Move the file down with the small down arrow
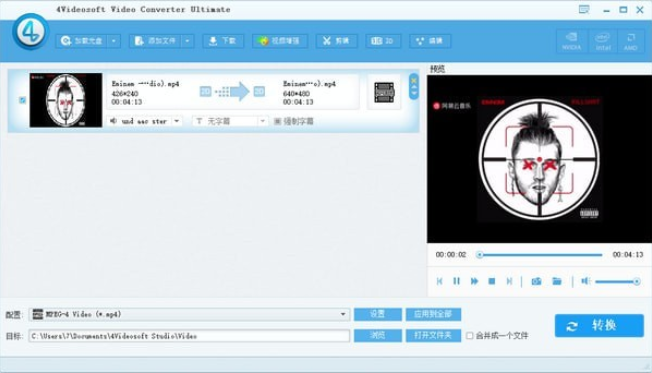 coord(414,93)
